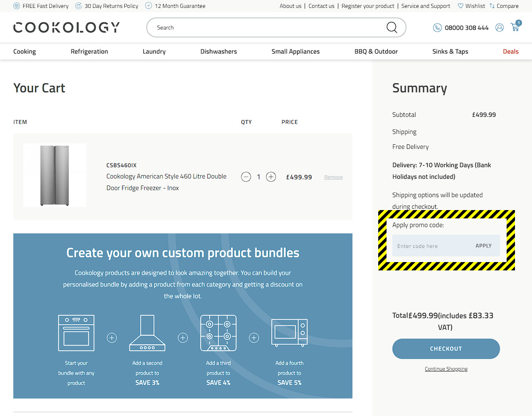The width and height of the screenshot is (532, 416).
Task: Click the Compare arrows icon
Action: [x=492, y=6]
